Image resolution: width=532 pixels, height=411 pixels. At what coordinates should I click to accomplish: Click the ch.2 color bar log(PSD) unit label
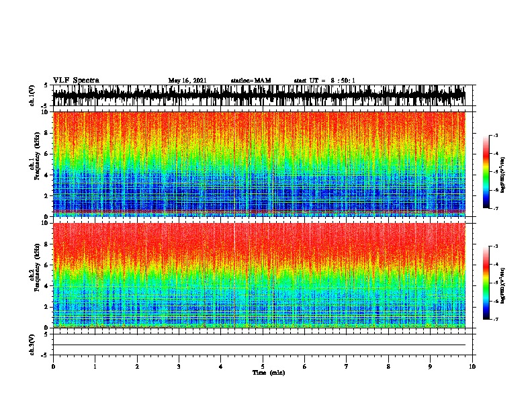point(503,285)
